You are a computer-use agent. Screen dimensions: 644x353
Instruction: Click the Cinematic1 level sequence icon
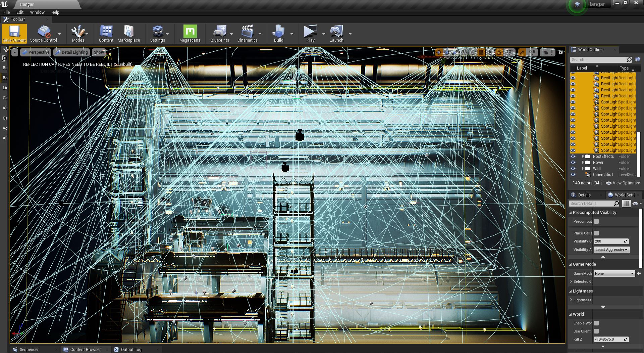click(x=588, y=175)
